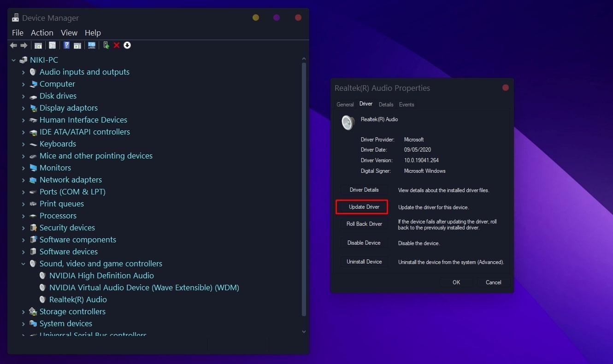Expand the Network adapters node
The height and width of the screenshot is (364, 613).
click(23, 180)
